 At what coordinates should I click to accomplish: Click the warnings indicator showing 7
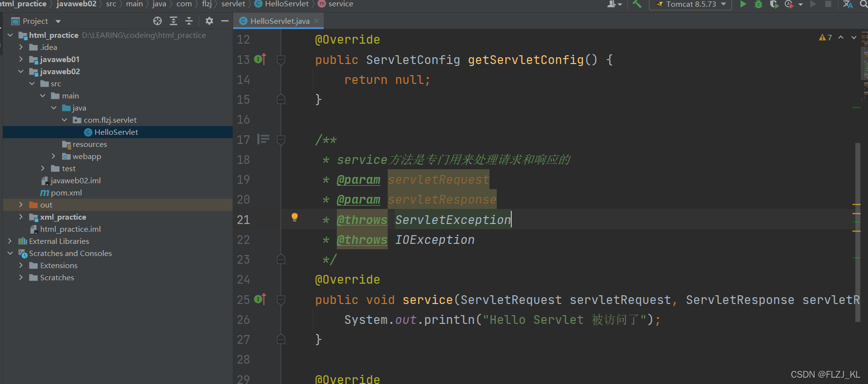pyautogui.click(x=825, y=37)
